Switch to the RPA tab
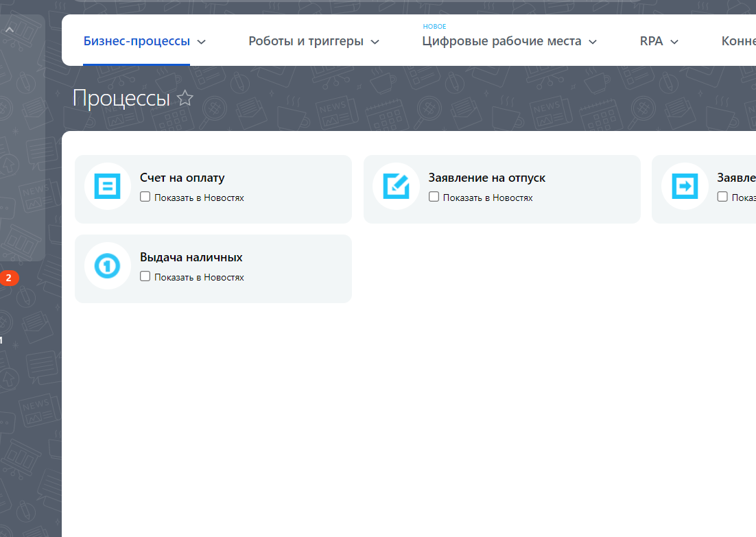This screenshot has height=537, width=756. coord(651,41)
